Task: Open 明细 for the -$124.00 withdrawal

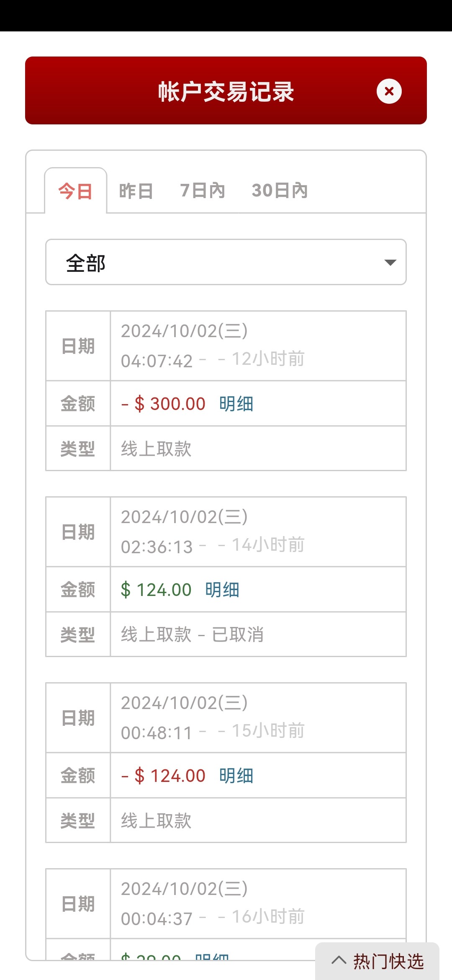Action: (x=236, y=776)
